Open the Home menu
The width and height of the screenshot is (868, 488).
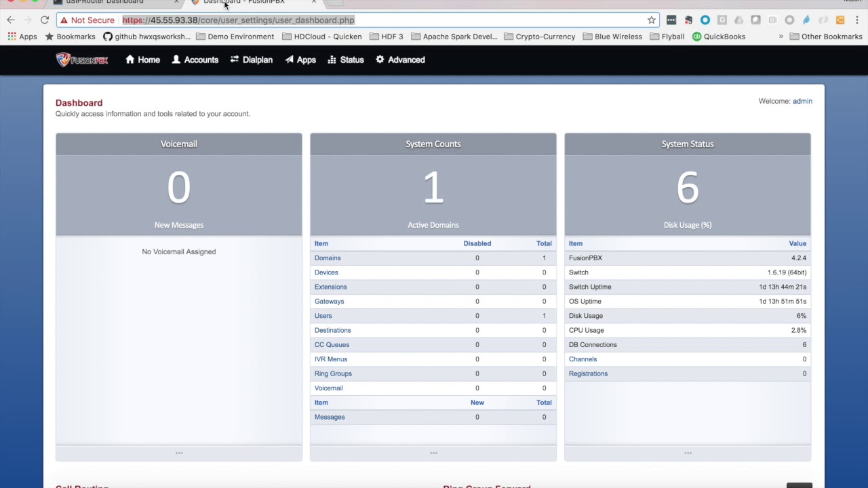pos(142,60)
